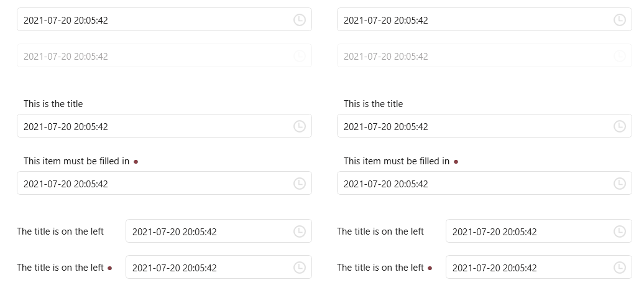
Task: Click the clock icon in the right required 'must be filled in' field
Action: click(x=619, y=184)
